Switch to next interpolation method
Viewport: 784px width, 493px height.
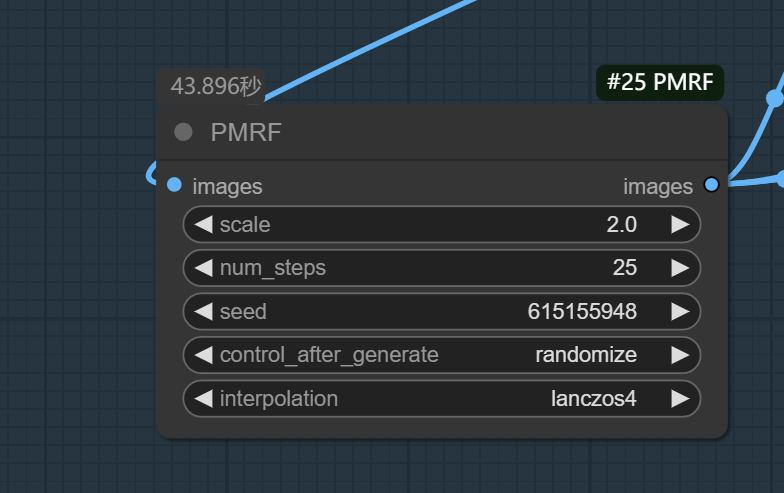coord(680,398)
